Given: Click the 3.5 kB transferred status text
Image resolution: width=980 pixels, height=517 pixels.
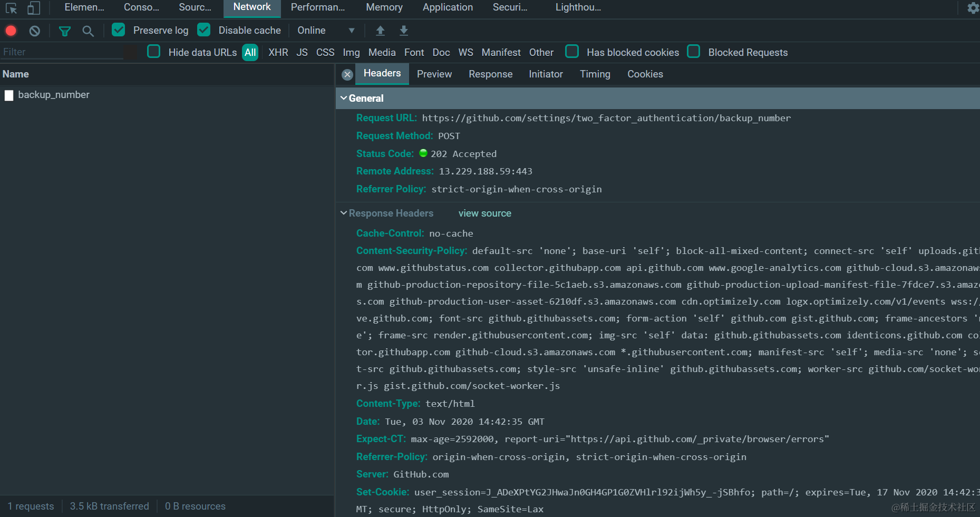Looking at the screenshot, I should (110, 506).
